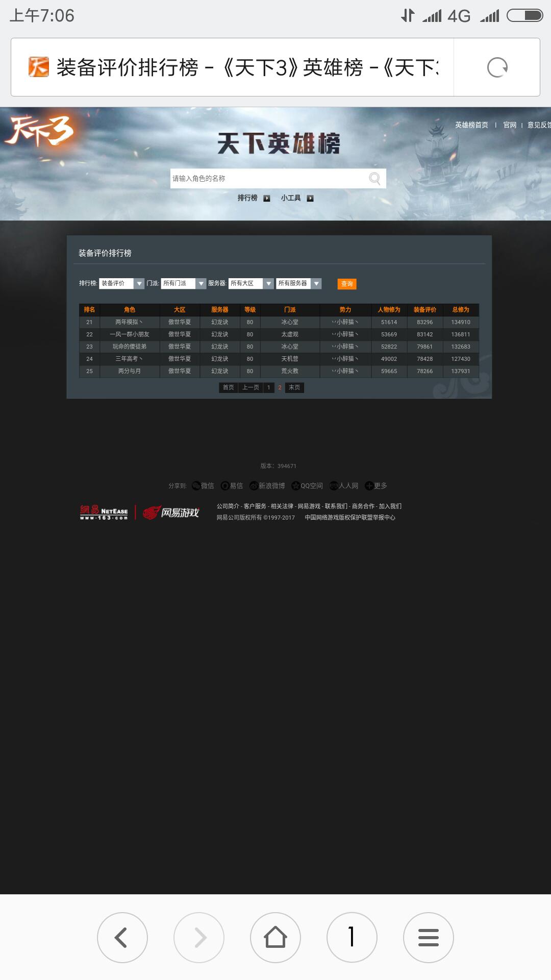Open 小工具 menu label

coord(291,198)
